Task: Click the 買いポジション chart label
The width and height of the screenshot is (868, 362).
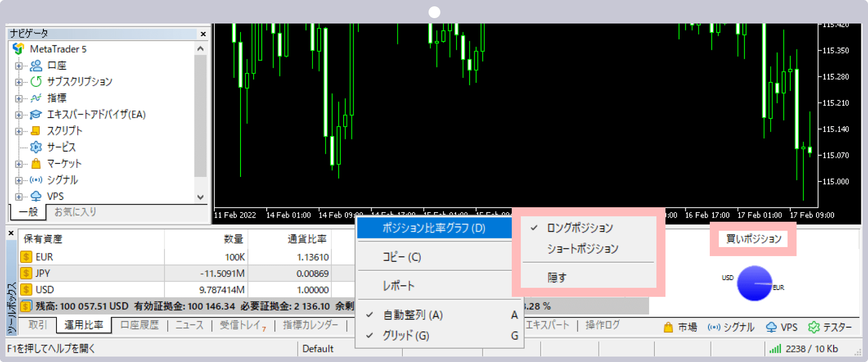Action: [x=754, y=238]
